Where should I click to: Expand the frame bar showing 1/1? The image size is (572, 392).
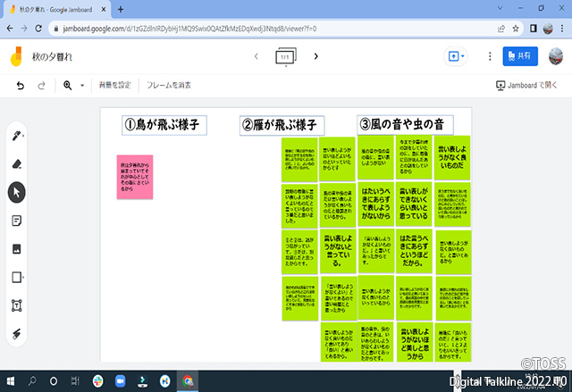285,56
